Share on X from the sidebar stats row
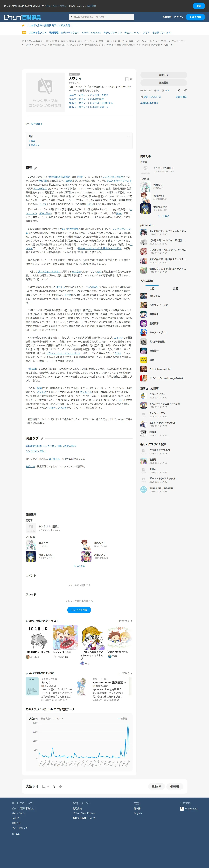209x868 pixels. click(179, 91)
